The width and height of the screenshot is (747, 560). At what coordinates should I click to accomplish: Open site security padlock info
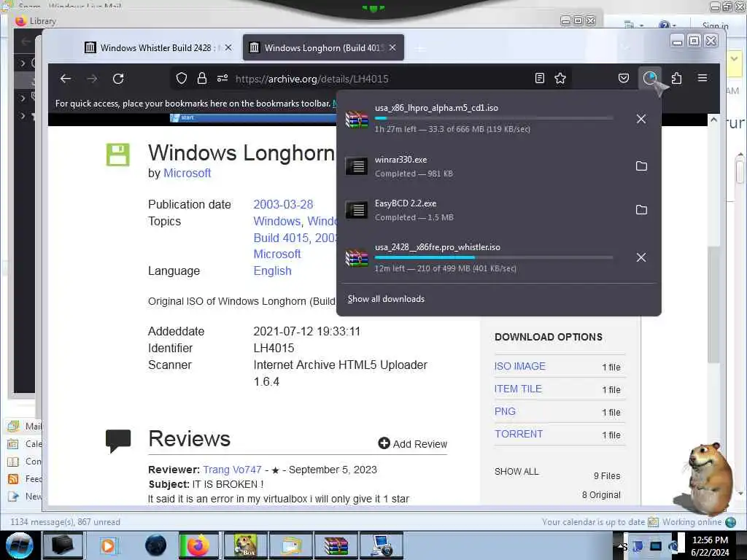[x=202, y=79]
